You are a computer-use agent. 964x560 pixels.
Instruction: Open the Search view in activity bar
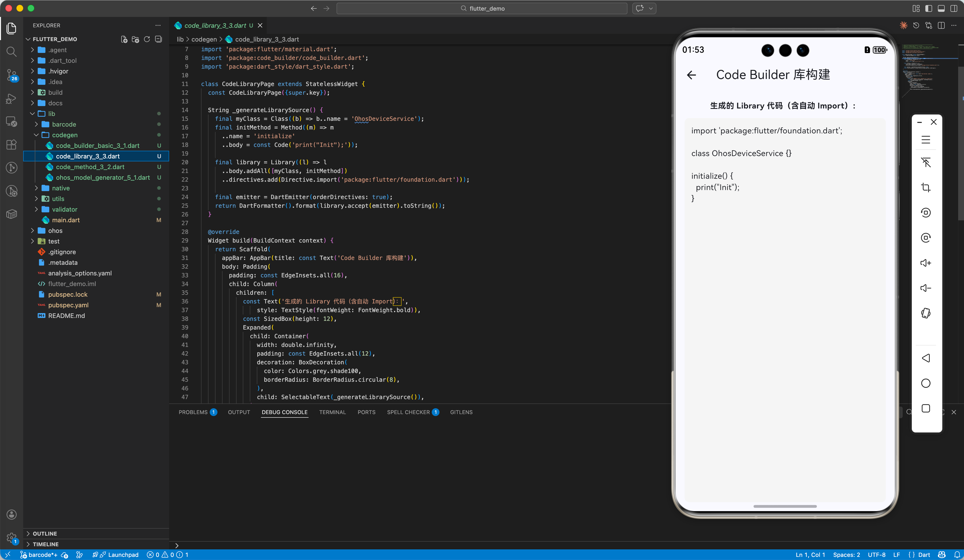point(12,51)
